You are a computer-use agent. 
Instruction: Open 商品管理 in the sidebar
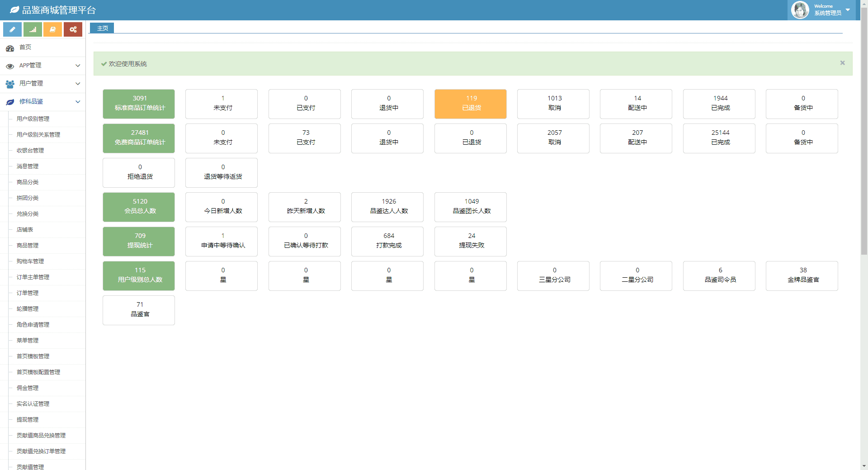pos(28,246)
